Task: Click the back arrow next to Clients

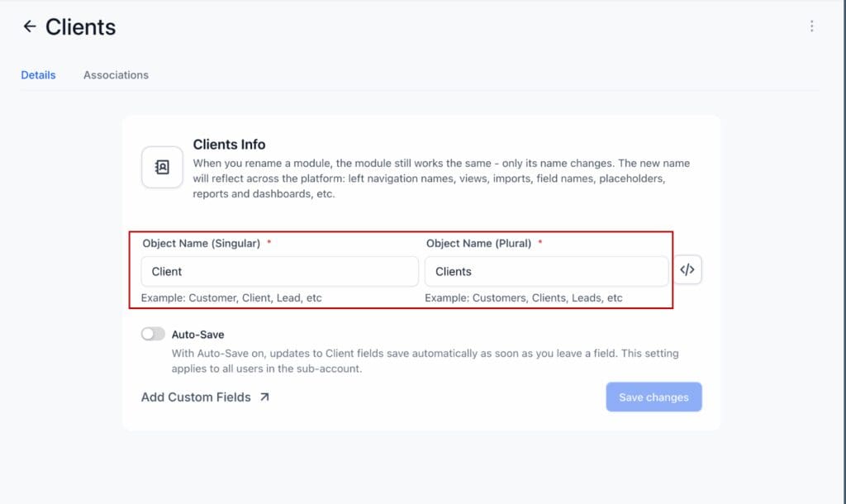Action: pos(29,26)
